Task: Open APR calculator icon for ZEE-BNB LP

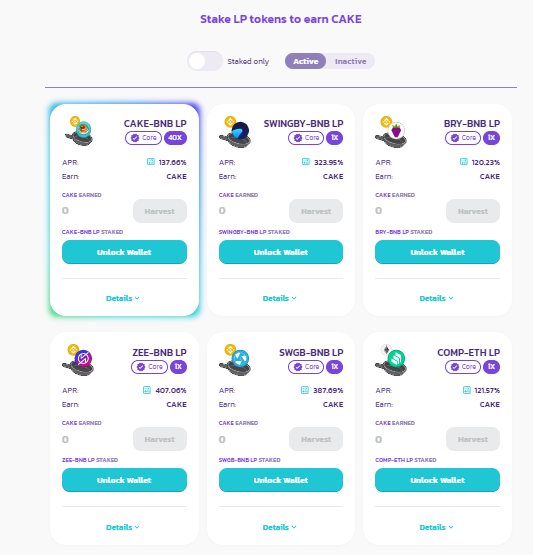Action: 147,390
